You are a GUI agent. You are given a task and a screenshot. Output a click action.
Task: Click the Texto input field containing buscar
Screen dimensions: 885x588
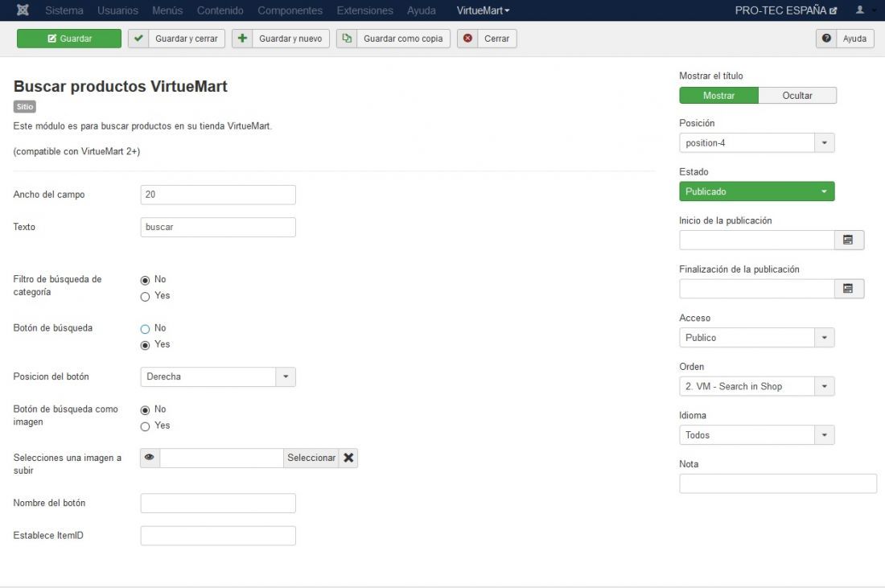218,227
